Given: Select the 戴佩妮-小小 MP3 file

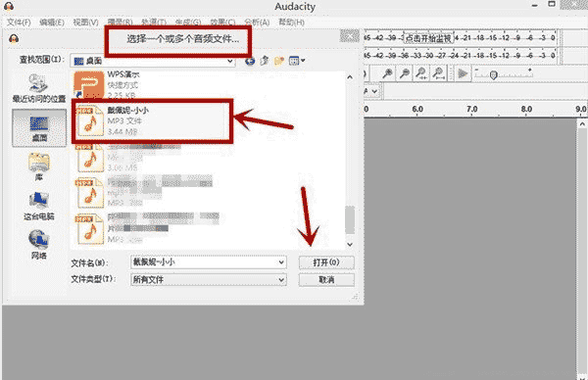Looking at the screenshot, I should 152,120.
